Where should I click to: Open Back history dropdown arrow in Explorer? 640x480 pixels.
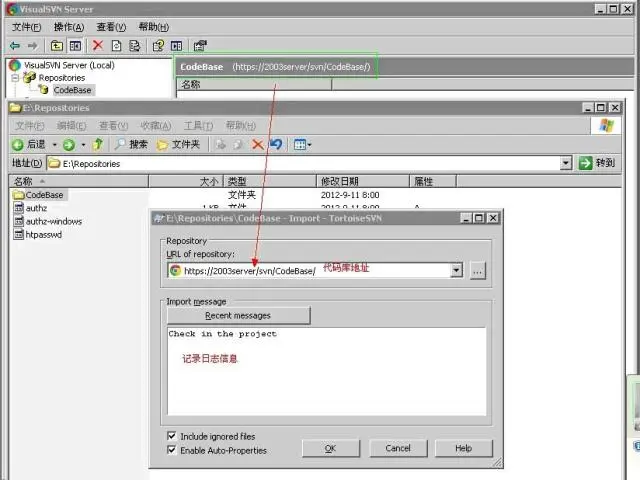54,144
